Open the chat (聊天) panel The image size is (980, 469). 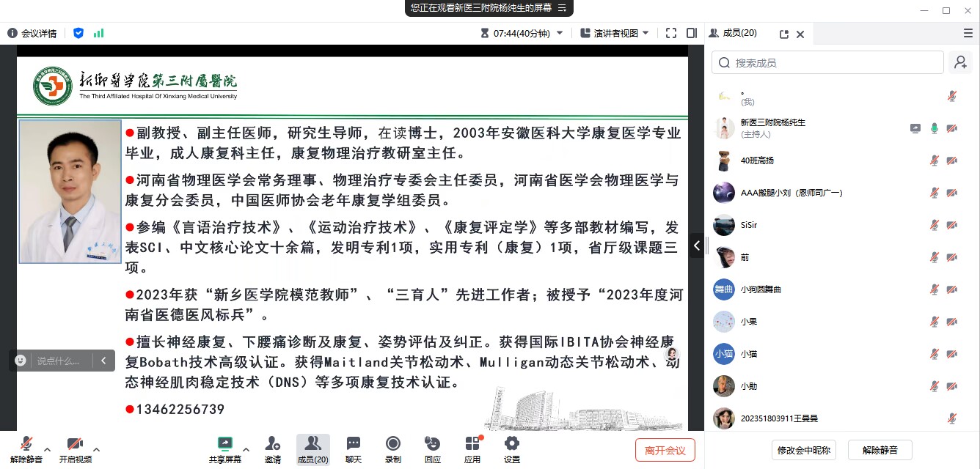(354, 448)
